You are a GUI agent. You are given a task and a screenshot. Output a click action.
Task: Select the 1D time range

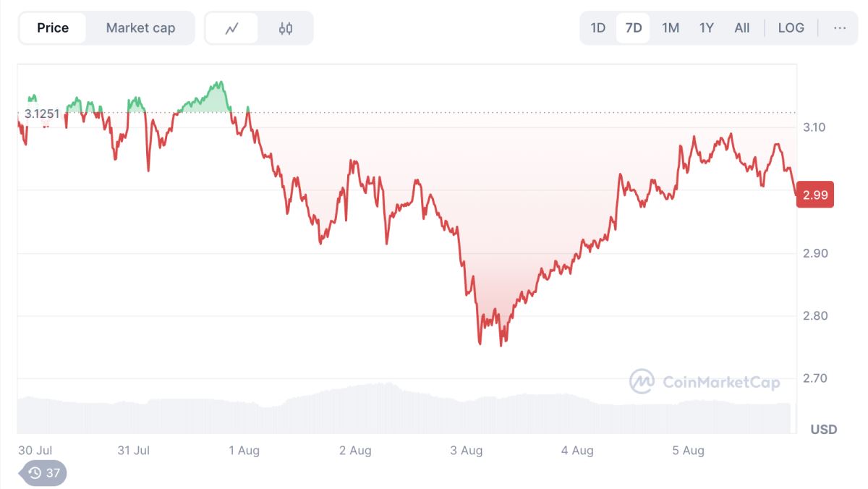(597, 28)
